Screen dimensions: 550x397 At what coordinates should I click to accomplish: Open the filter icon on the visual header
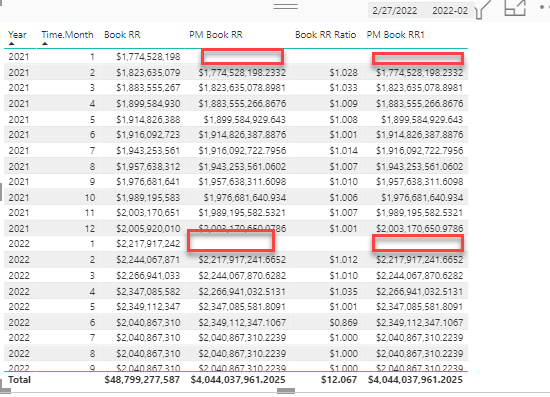pyautogui.click(x=483, y=9)
